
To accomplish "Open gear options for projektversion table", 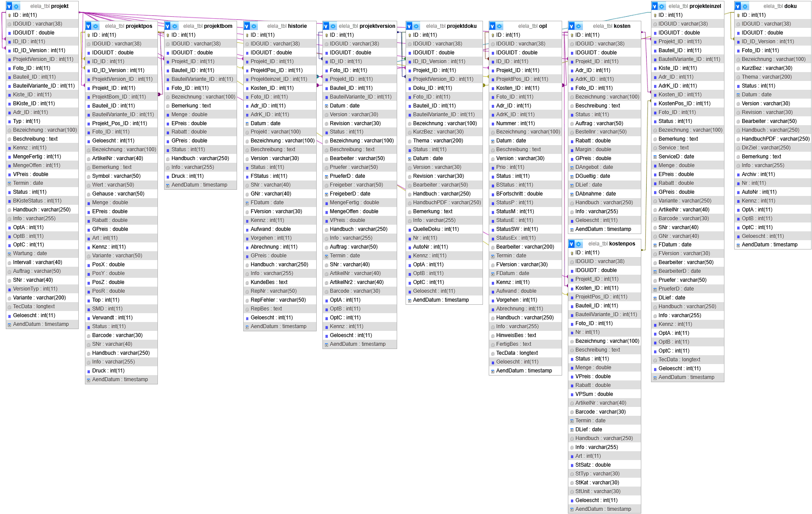I will coord(333,26).
